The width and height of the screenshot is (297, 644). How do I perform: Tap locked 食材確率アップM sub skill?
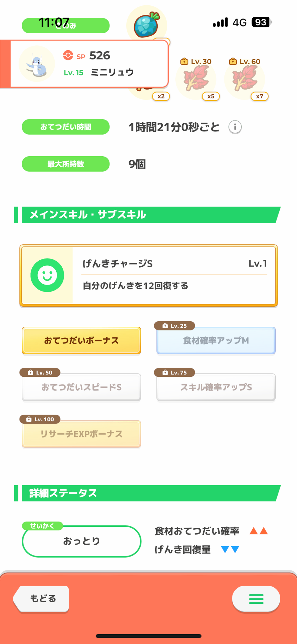tap(216, 341)
